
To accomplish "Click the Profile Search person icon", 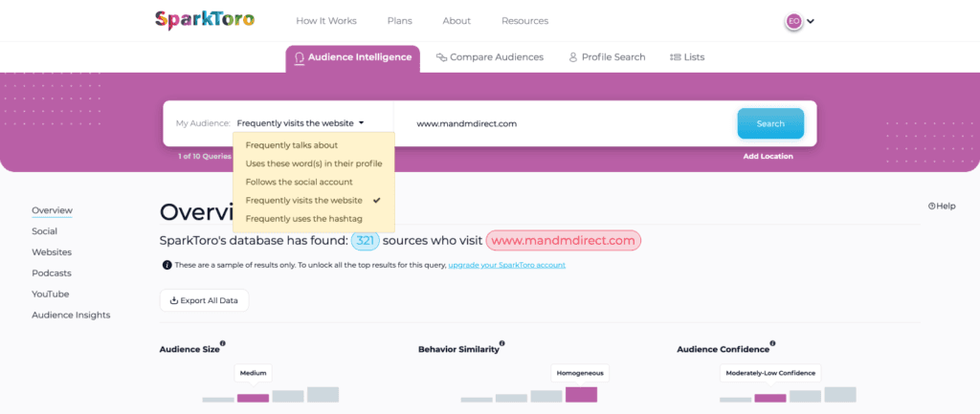I will coord(572,57).
